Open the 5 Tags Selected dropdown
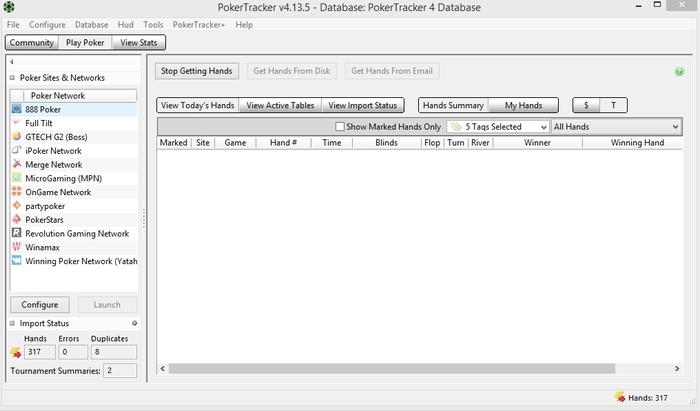 coord(498,127)
